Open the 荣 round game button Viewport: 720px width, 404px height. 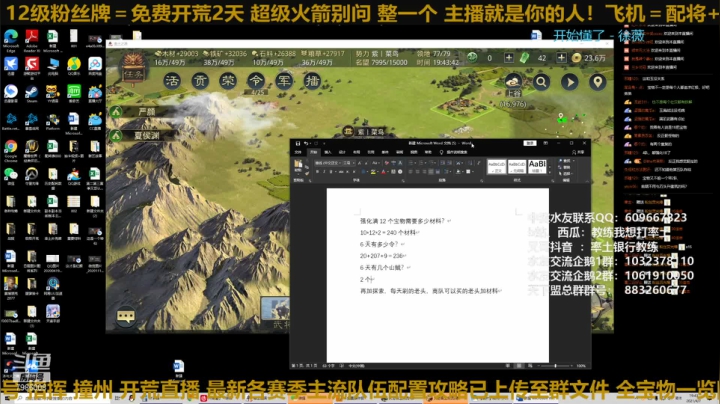pyautogui.click(x=228, y=81)
